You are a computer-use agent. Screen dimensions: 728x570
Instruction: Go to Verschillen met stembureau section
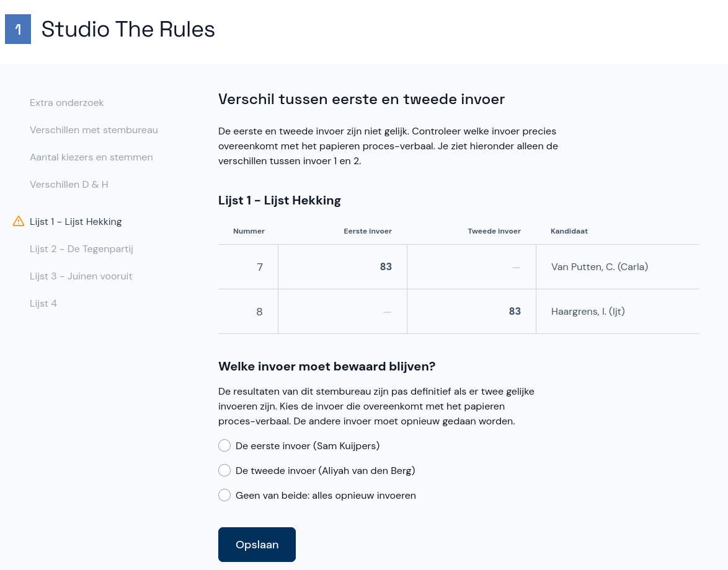pyautogui.click(x=94, y=130)
